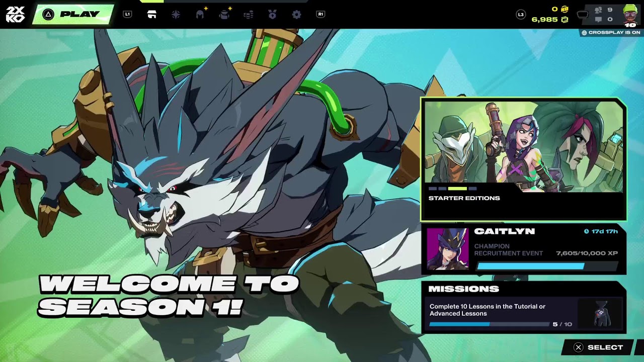644x362 pixels.
Task: Click the 6,985 credits balance
Action: tap(544, 20)
